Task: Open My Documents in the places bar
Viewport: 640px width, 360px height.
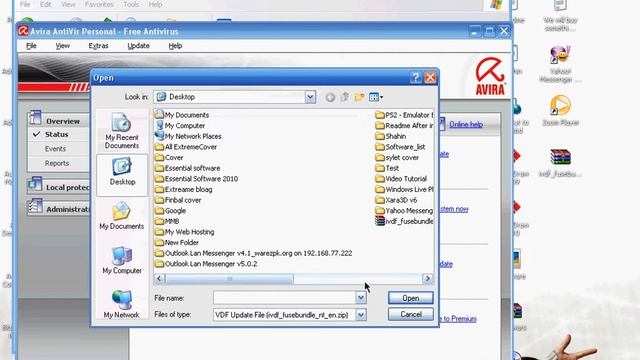Action: tap(122, 216)
